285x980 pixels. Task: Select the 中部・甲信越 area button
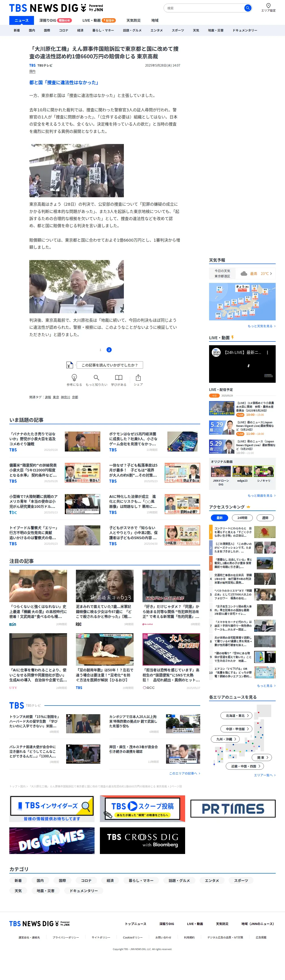[236, 729]
